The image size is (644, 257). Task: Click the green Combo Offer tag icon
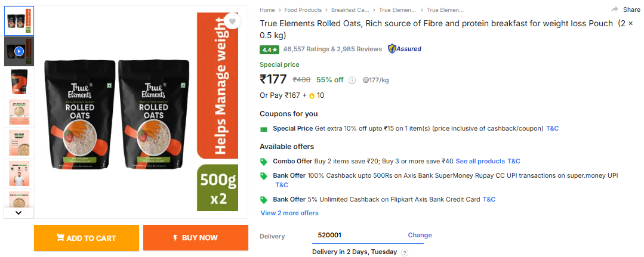[x=264, y=162]
